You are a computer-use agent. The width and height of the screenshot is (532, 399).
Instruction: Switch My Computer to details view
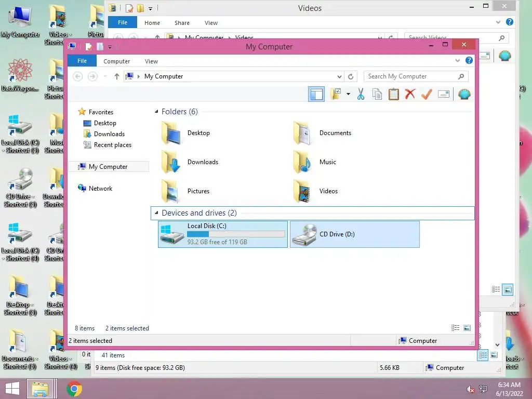click(455, 328)
